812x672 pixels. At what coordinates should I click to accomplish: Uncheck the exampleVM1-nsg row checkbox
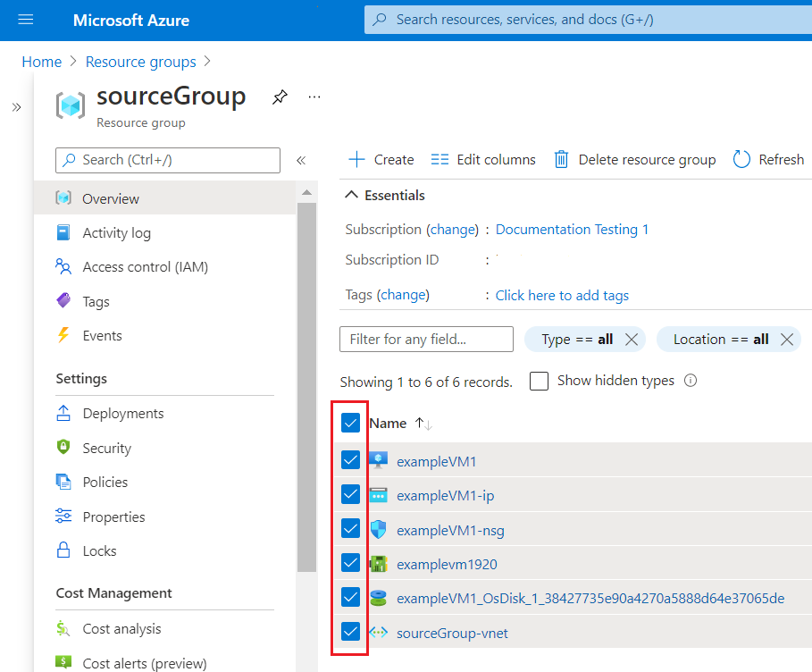pyautogui.click(x=350, y=528)
